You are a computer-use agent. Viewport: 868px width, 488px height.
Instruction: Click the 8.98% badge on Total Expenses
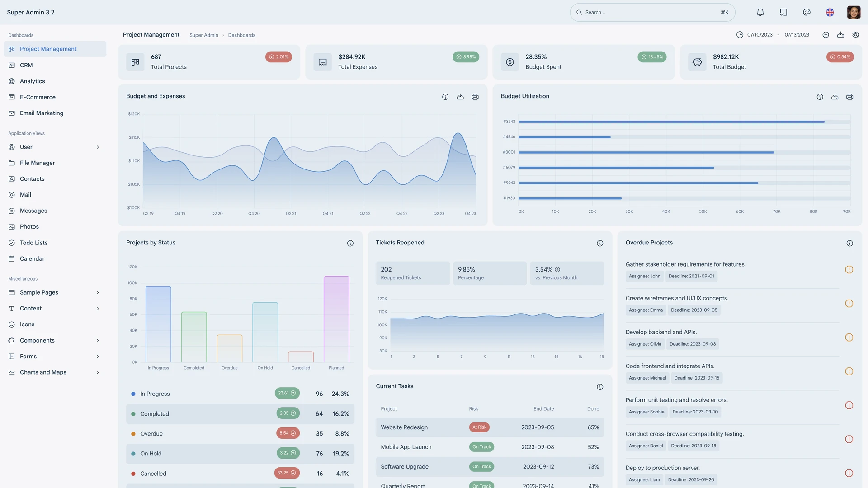coord(466,57)
